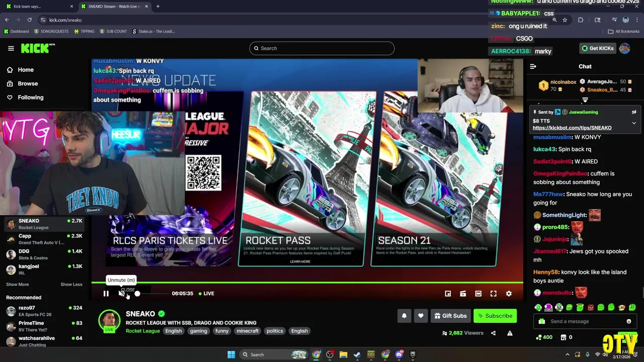Screen dimensions: 644x362
Task: Adjust the volume slider knob
Action: [x=137, y=294]
